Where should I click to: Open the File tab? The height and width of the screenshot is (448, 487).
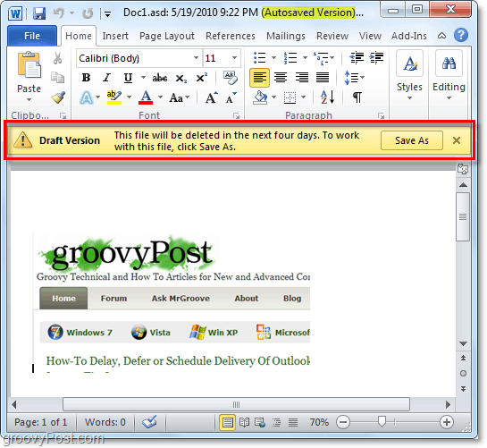pyautogui.click(x=32, y=36)
